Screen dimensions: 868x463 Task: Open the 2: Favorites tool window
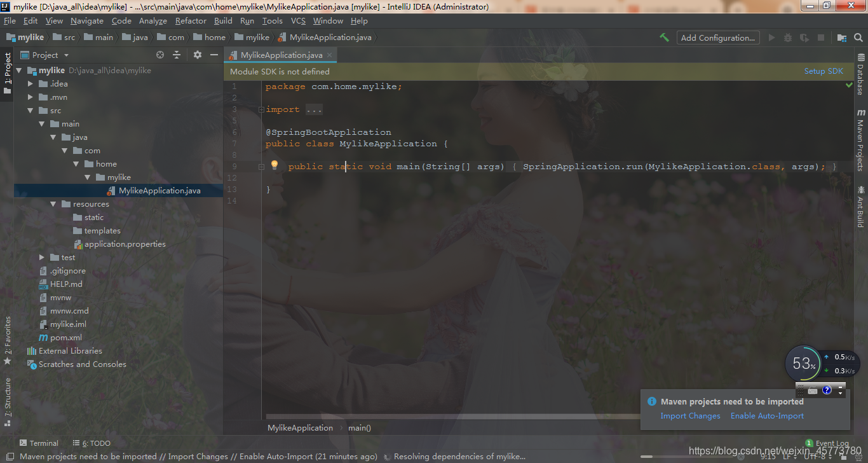8,340
